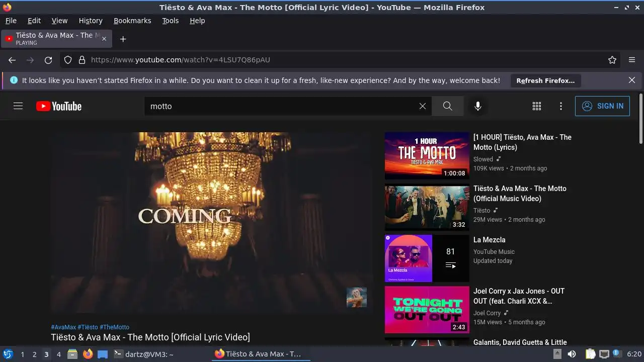
Task: Switch to workspace 2
Action: click(x=34, y=354)
